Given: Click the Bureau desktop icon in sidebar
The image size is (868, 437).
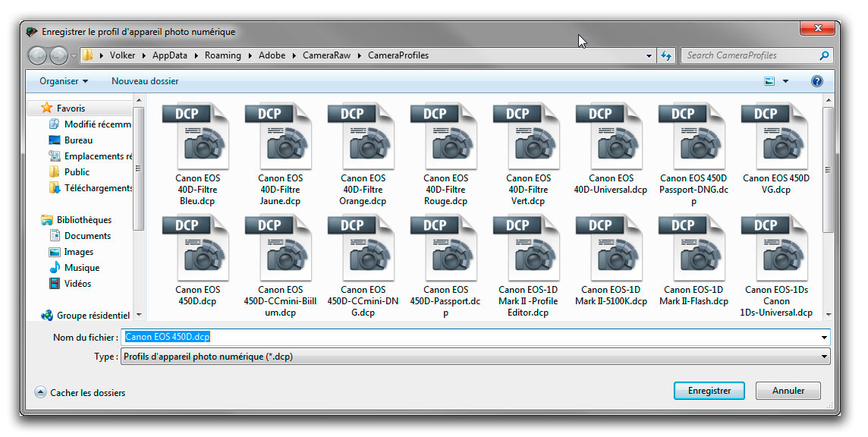Looking at the screenshot, I should pos(55,140).
